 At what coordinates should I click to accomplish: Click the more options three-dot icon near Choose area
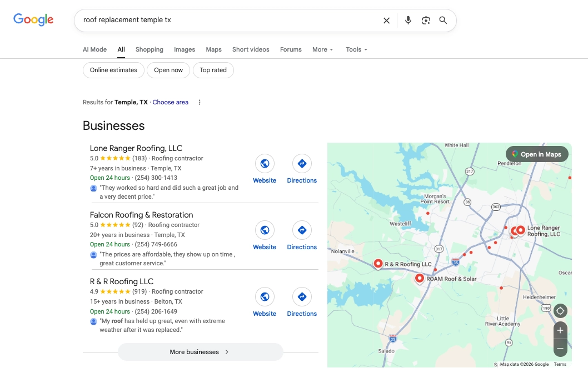tap(200, 102)
